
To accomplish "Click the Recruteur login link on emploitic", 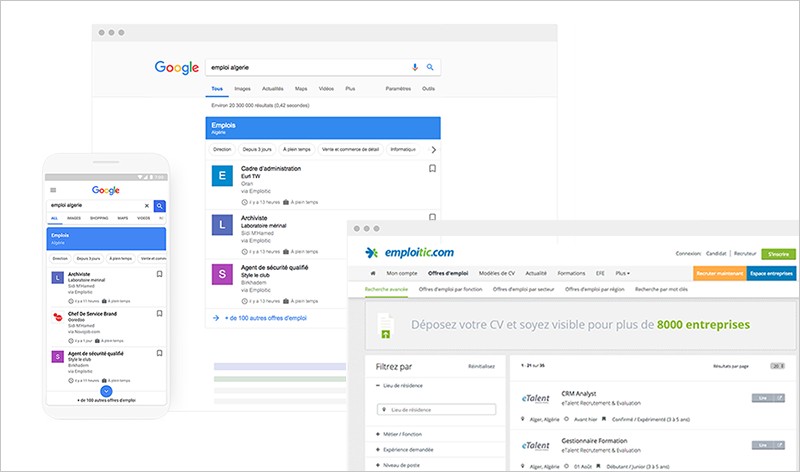I will 745,254.
